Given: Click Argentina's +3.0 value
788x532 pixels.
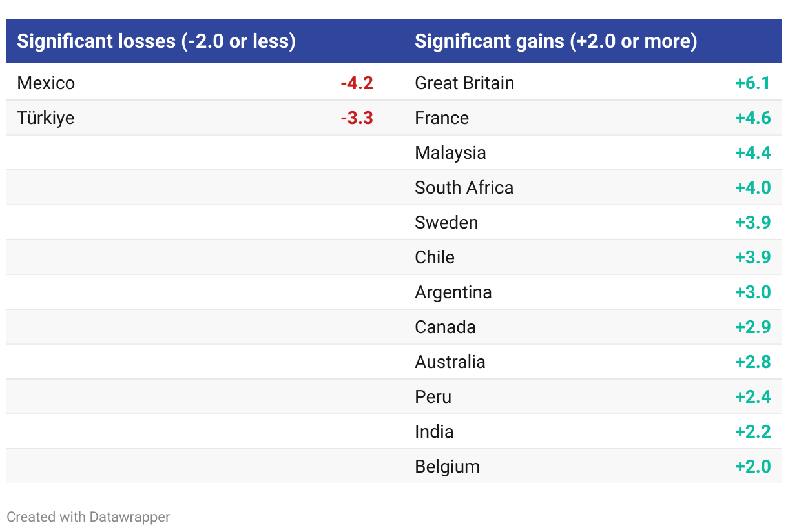Looking at the screenshot, I should 753,292.
